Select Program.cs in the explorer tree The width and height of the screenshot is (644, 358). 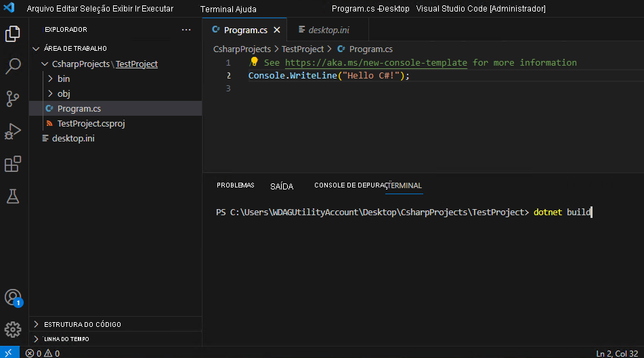tap(116, 108)
